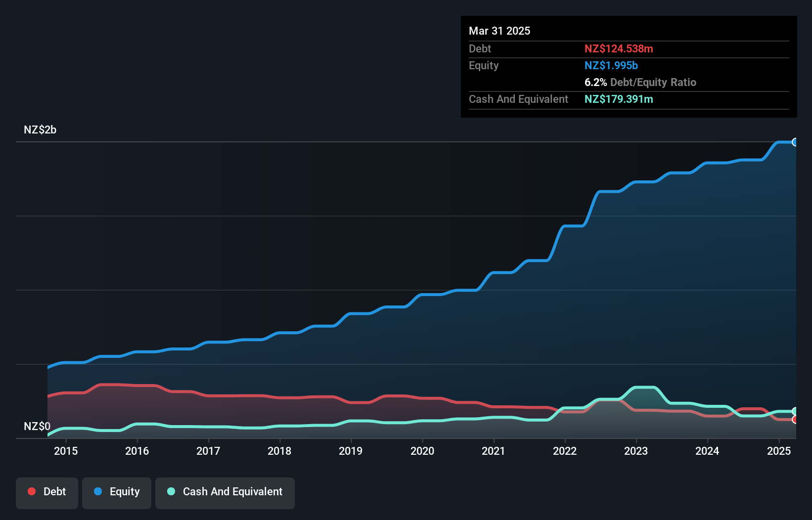Click the NZ$2b axis gridline label
812x520 pixels.
[x=40, y=130]
